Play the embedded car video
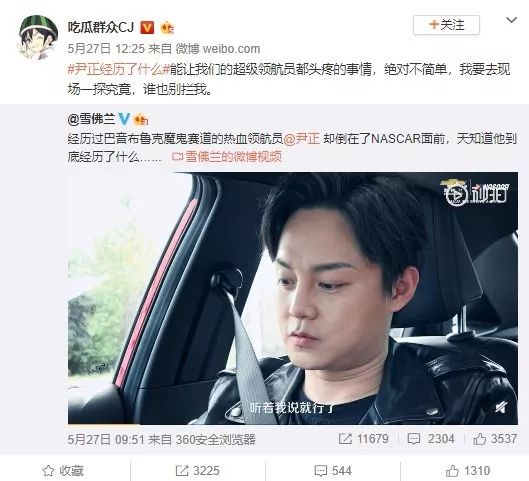Screen dimensions: 529x481 (x=293, y=298)
